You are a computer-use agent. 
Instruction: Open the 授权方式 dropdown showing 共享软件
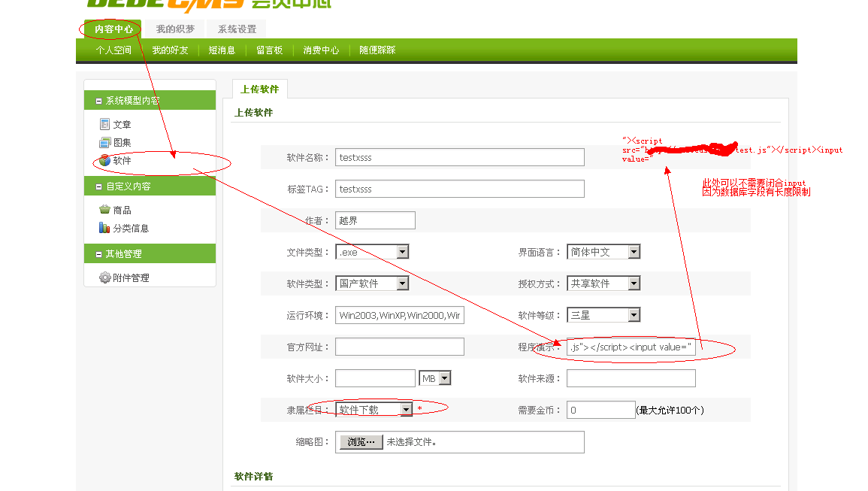pyautogui.click(x=603, y=283)
